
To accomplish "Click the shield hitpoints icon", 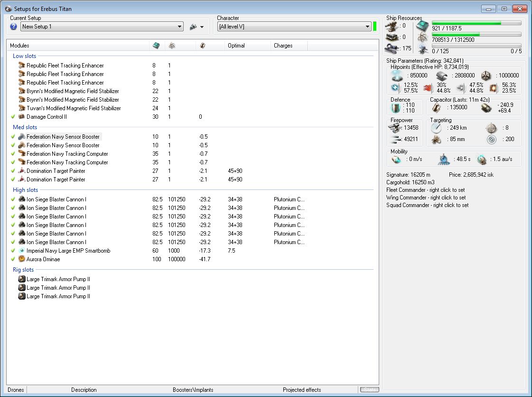I will [x=397, y=76].
